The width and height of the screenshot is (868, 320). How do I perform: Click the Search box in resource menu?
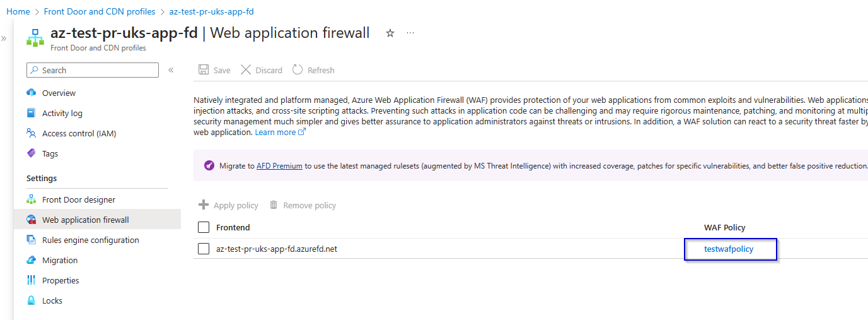[x=93, y=70]
